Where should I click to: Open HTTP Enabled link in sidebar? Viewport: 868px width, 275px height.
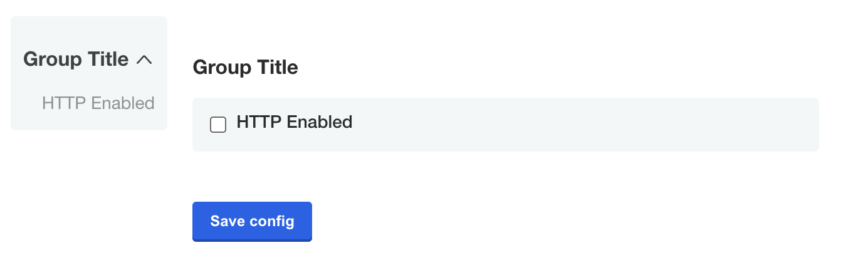[98, 103]
